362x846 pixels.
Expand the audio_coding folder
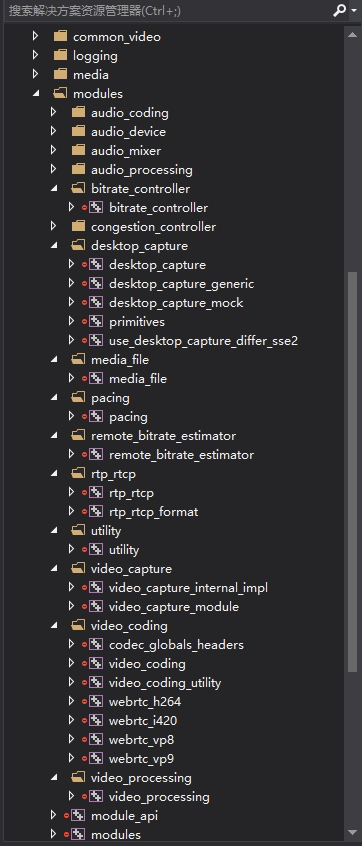click(x=53, y=112)
